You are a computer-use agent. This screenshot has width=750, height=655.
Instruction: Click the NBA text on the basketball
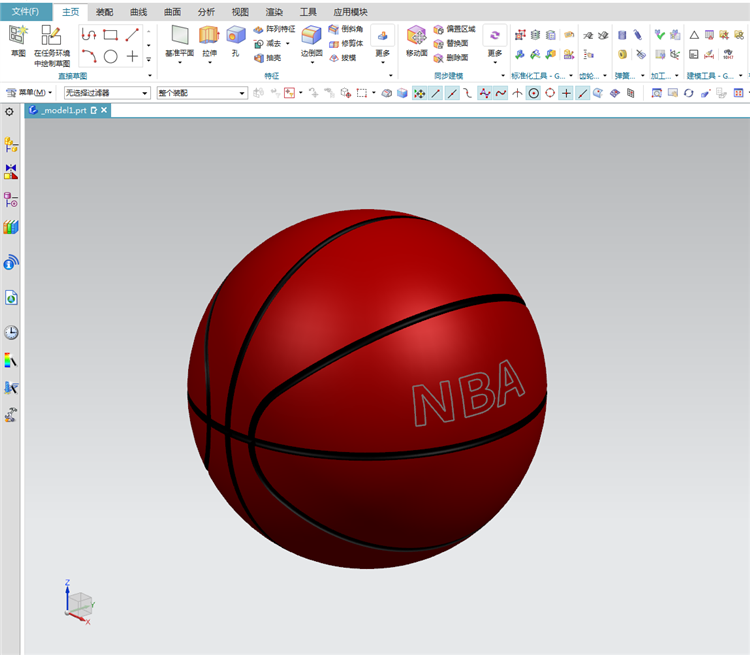[468, 393]
